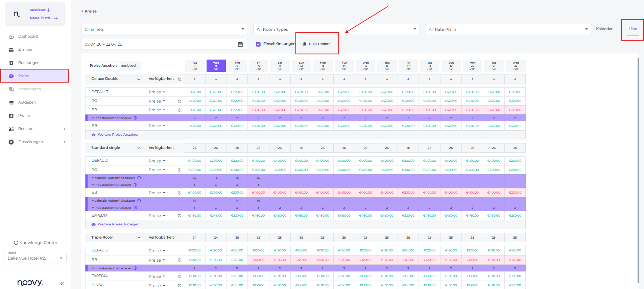Switch to Kalender view
This screenshot has width=644, height=289.
click(x=604, y=29)
